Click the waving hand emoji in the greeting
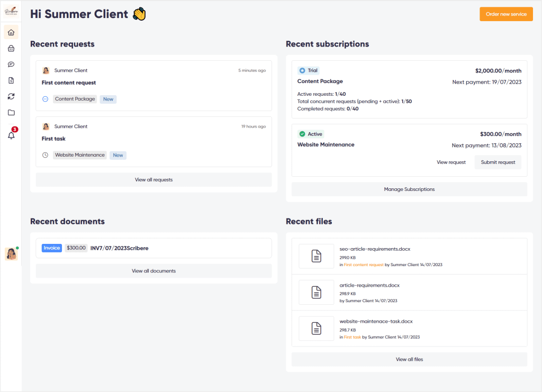Image resolution: width=542 pixels, height=392 pixels. coord(139,14)
